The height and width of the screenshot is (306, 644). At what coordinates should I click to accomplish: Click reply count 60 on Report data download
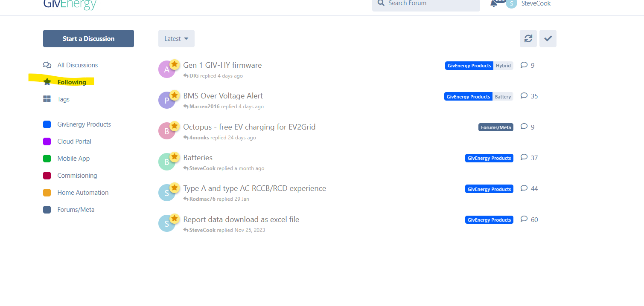(x=530, y=219)
